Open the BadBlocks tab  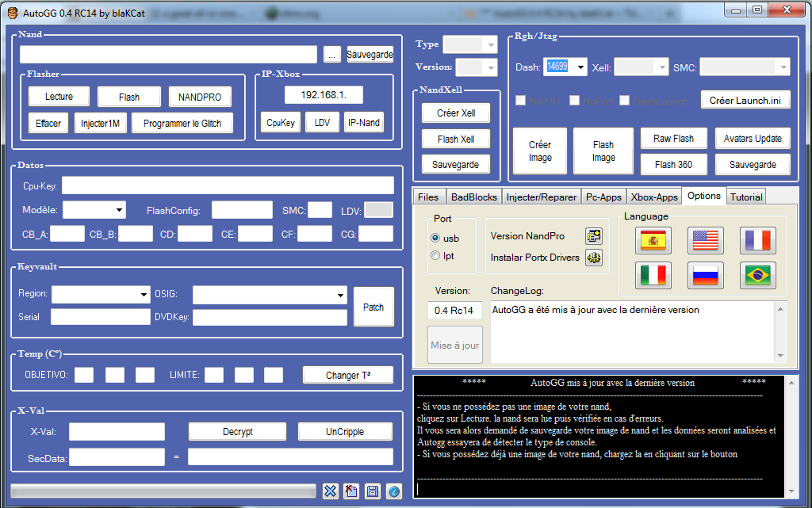(474, 197)
